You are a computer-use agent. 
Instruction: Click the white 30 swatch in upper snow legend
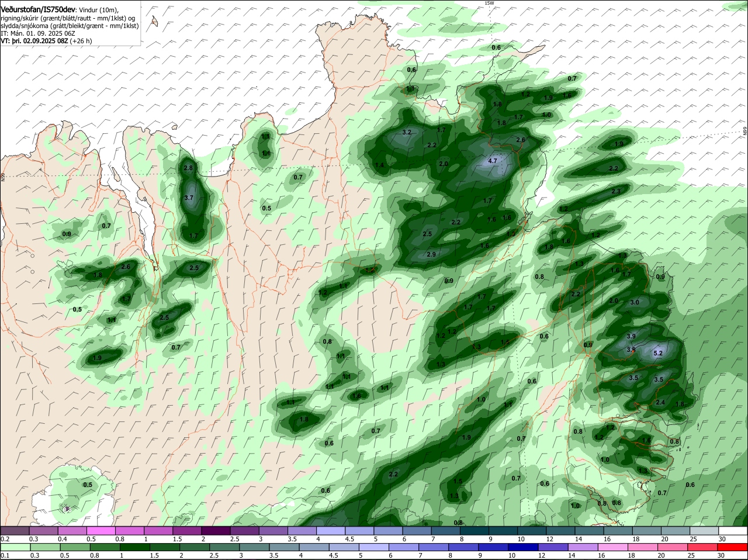(733, 531)
